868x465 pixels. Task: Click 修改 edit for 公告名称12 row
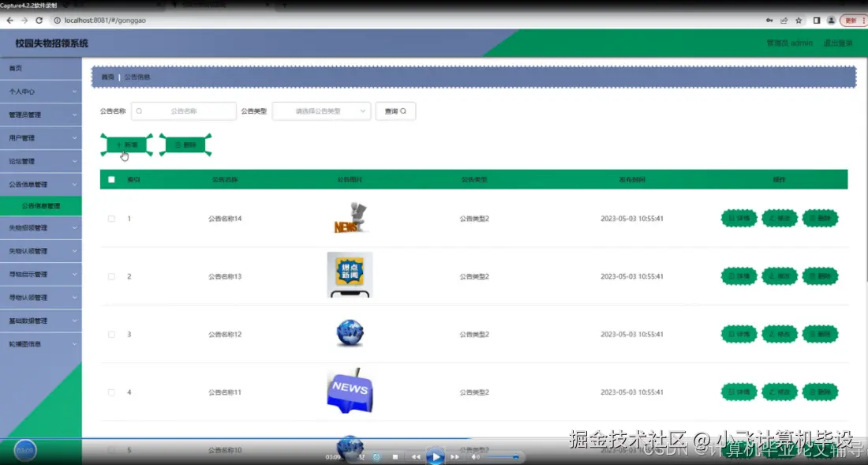(x=780, y=334)
